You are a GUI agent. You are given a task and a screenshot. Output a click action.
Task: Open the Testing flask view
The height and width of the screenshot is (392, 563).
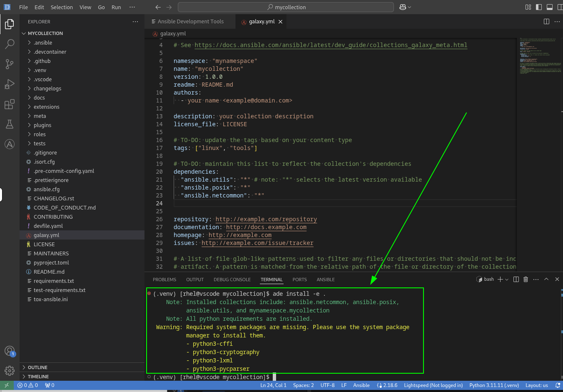(10, 124)
